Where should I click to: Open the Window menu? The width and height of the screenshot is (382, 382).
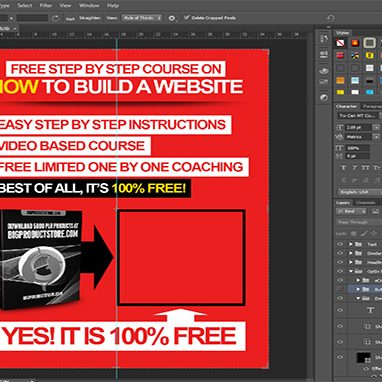pyautogui.click(x=89, y=5)
